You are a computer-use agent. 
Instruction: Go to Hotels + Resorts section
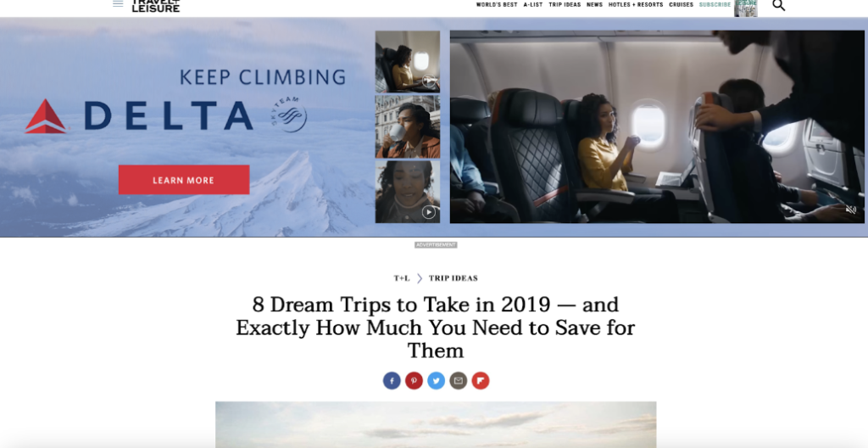click(636, 5)
